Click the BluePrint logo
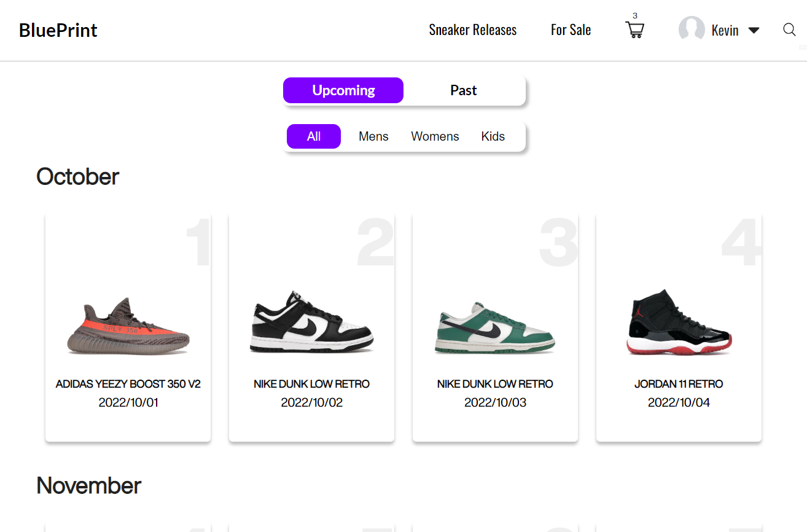 [x=58, y=30]
